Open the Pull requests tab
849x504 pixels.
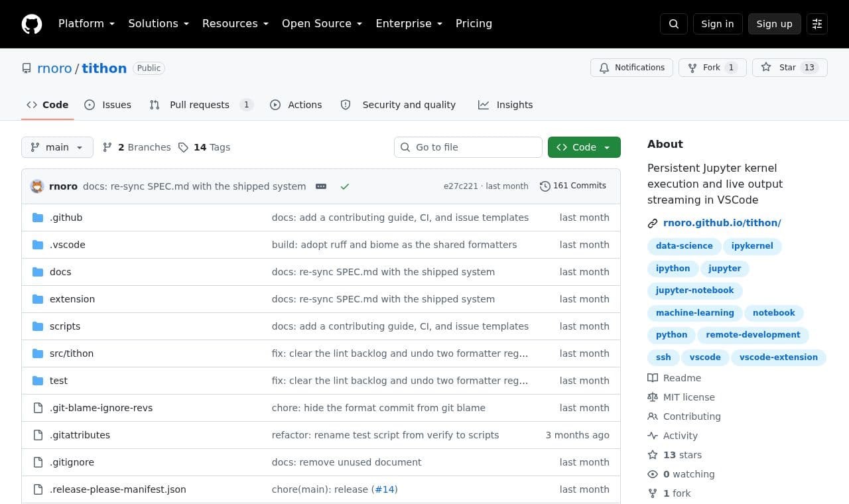tap(201, 105)
